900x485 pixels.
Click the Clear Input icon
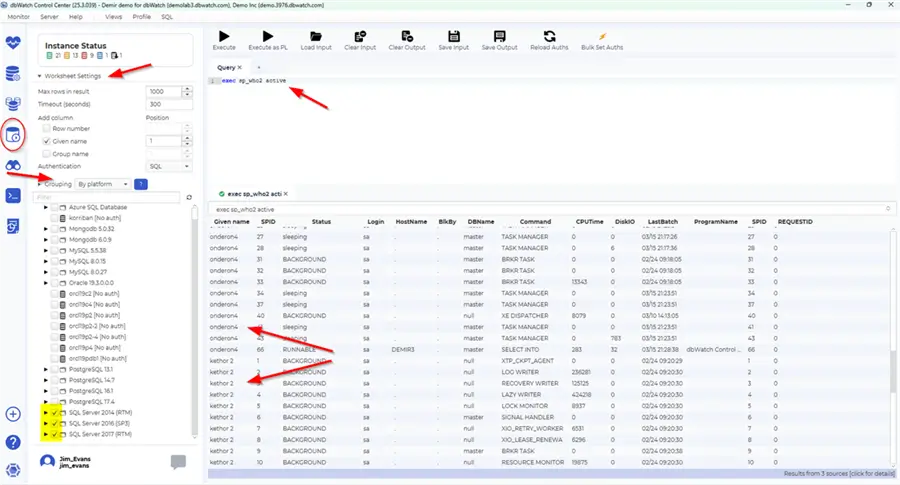pos(360,37)
